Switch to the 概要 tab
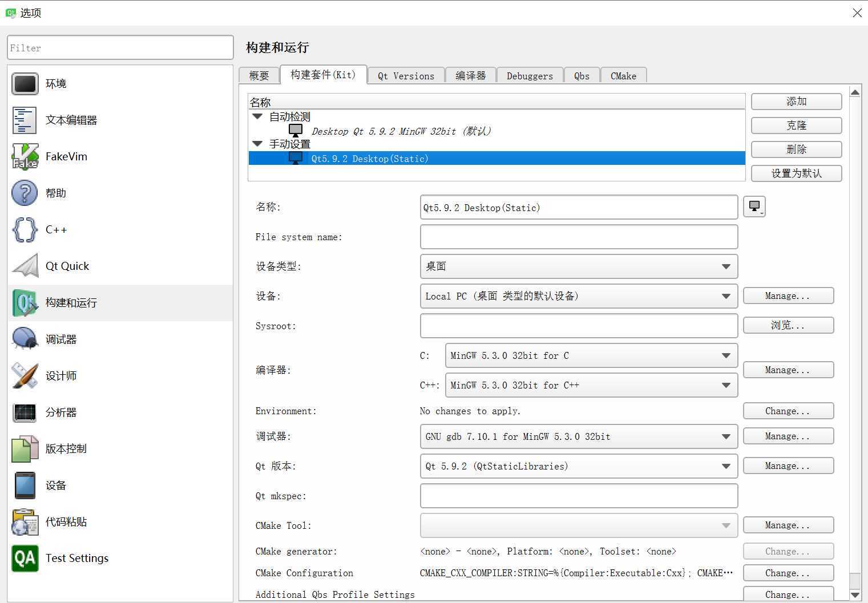Screen dimensions: 868x603 (x=259, y=75)
